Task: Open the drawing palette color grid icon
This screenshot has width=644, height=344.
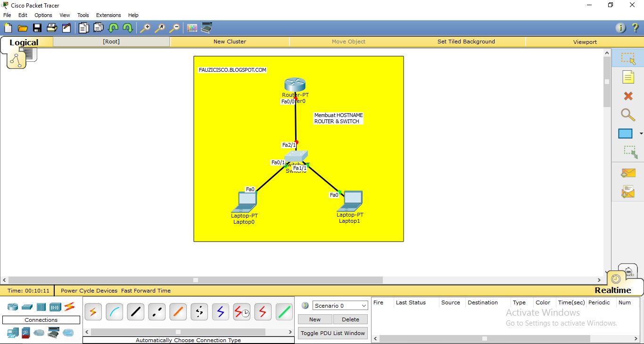Action: click(x=191, y=27)
